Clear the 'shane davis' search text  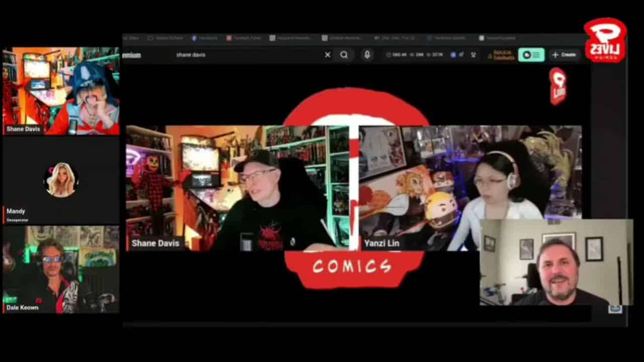click(x=328, y=55)
